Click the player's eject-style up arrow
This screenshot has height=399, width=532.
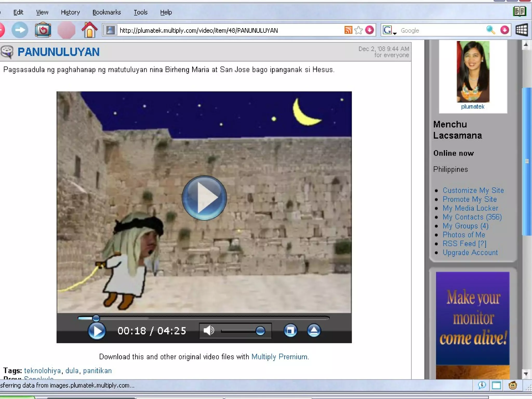tap(314, 331)
